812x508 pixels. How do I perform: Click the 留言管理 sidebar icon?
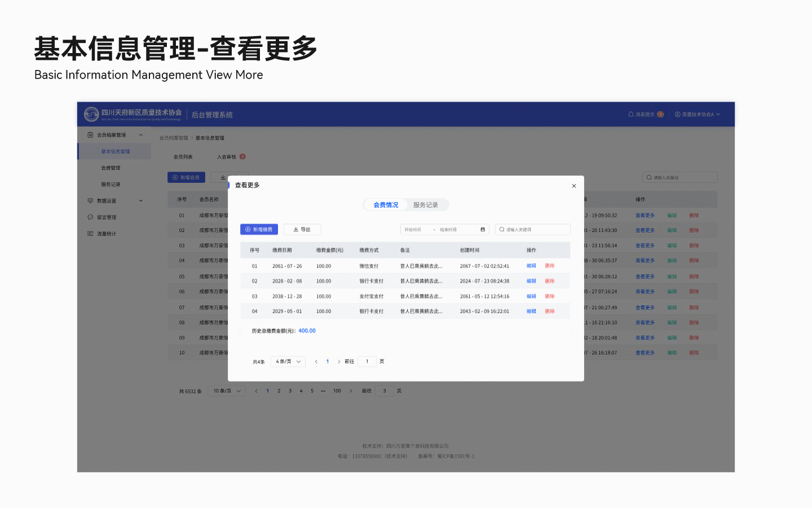tap(90, 217)
